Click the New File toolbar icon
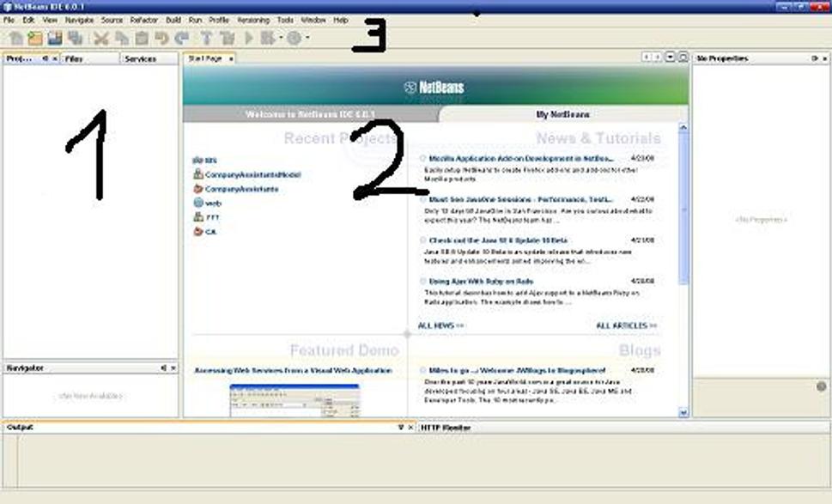 [x=16, y=38]
